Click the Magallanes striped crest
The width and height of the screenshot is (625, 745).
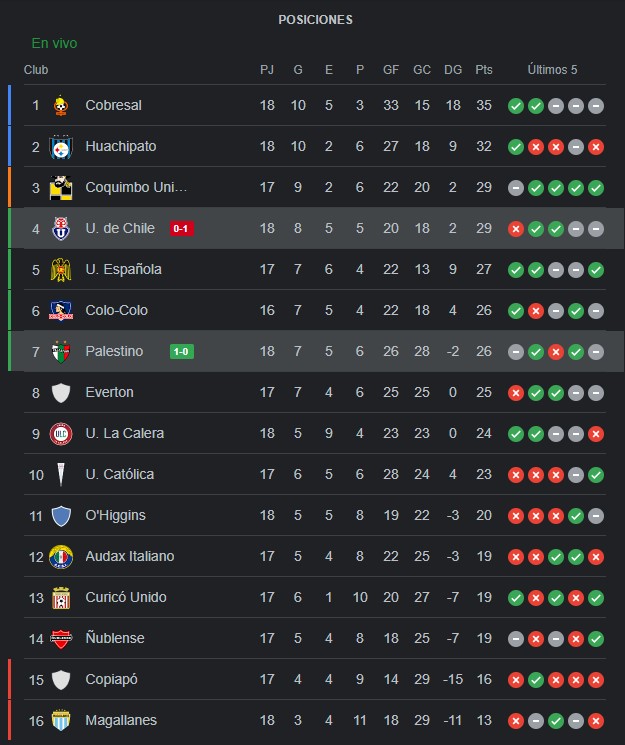coord(61,721)
